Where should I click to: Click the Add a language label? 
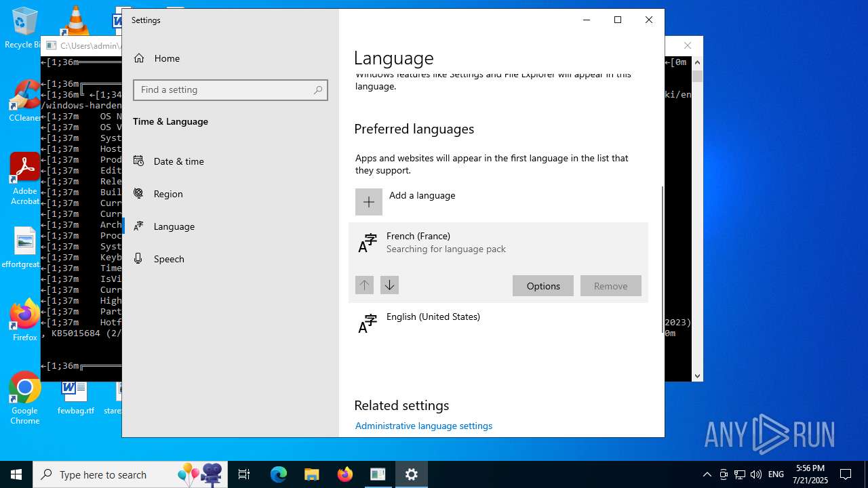click(422, 195)
